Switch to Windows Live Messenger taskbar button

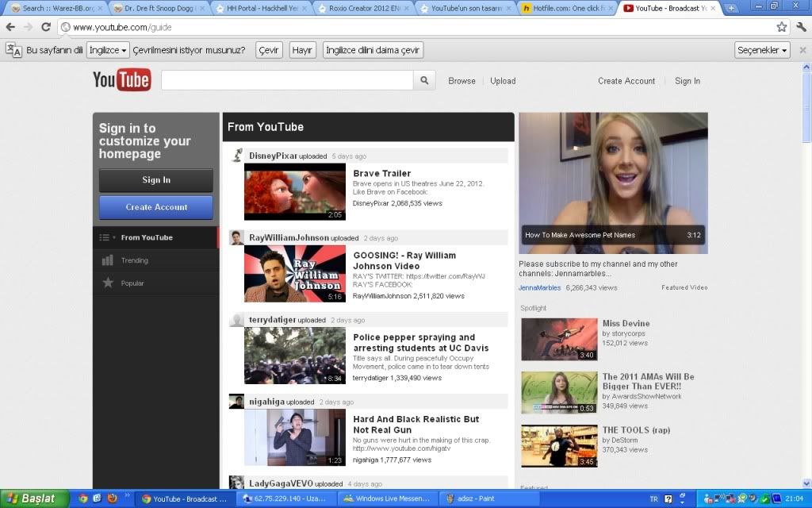[x=389, y=498]
